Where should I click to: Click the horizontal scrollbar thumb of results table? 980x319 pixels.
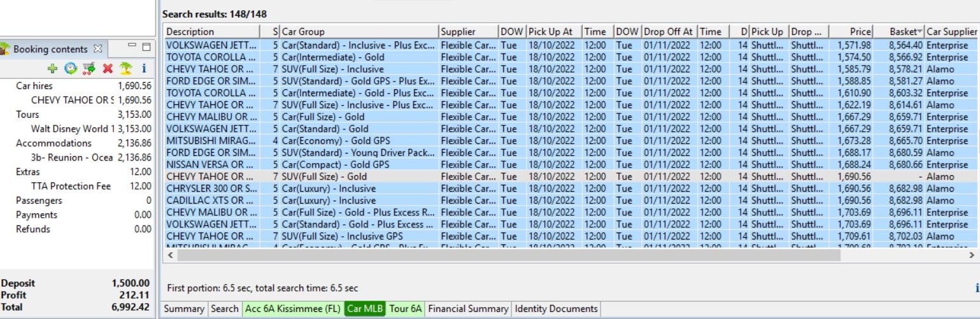(x=509, y=255)
